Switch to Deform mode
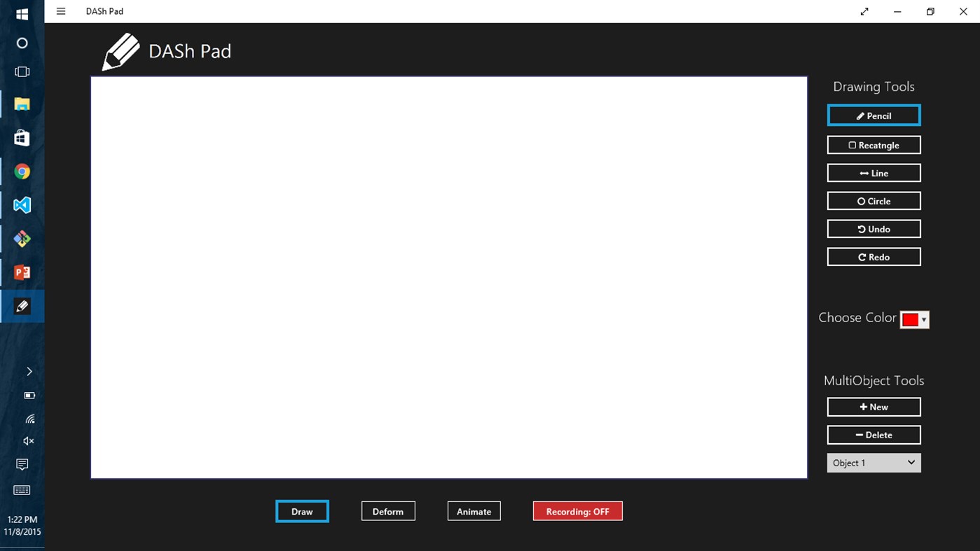The height and width of the screenshot is (551, 980). [x=388, y=510]
